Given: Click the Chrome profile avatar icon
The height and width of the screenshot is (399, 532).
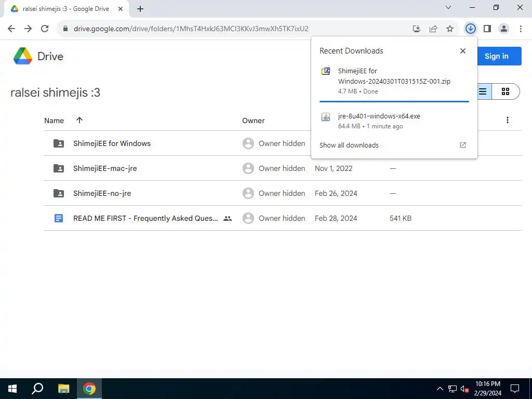Looking at the screenshot, I should click(x=504, y=29).
